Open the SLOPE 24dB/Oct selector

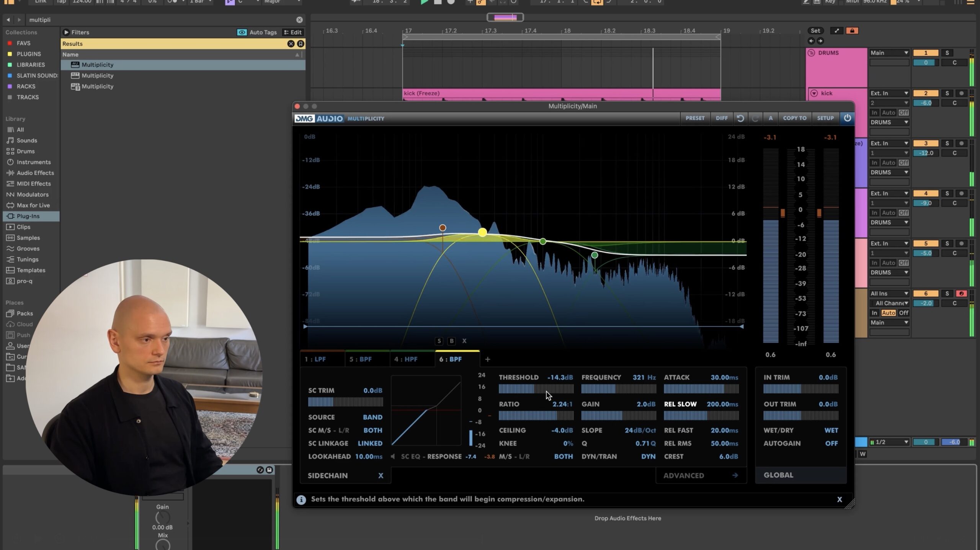click(x=640, y=430)
